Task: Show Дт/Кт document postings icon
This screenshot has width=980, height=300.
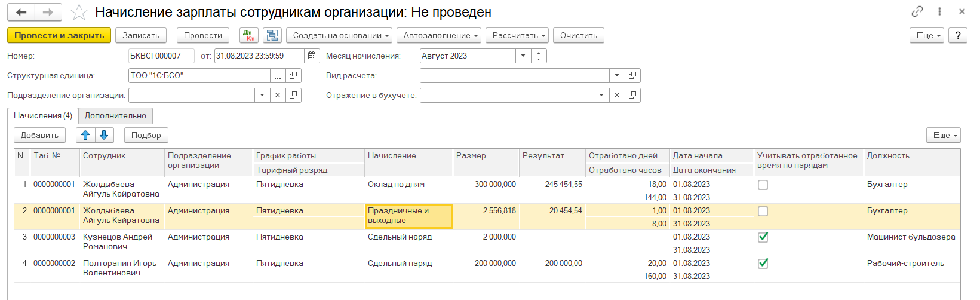Action: click(x=249, y=36)
